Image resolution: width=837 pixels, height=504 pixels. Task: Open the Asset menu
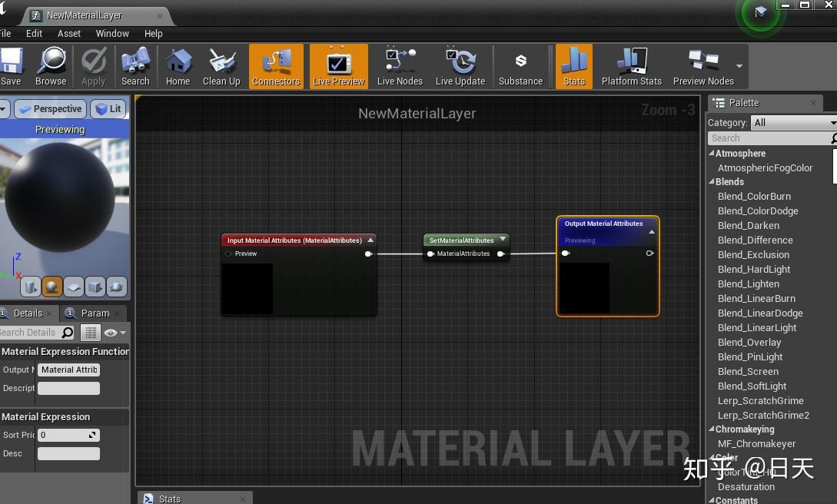(68, 33)
